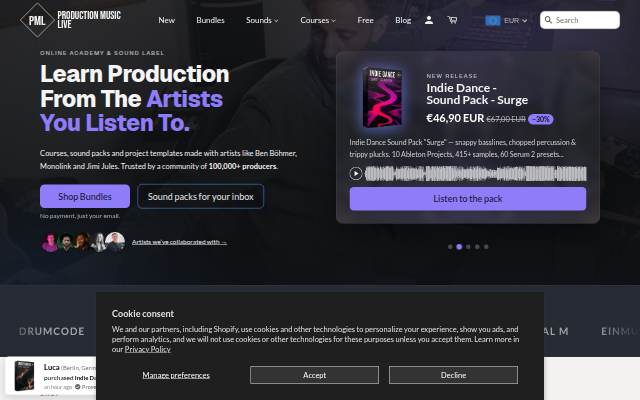Viewport: 640px width, 400px height.
Task: Decline cookies in consent dialog
Action: (x=453, y=375)
